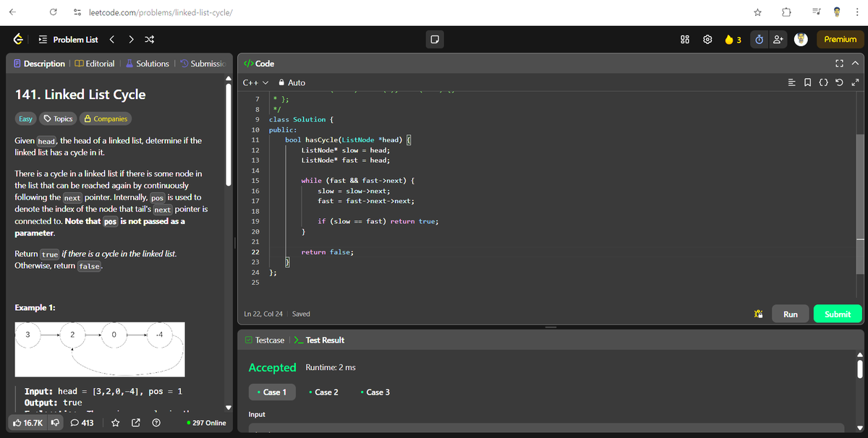Open the Testcase tab
Screen dimensions: 868x438
[x=265, y=340]
